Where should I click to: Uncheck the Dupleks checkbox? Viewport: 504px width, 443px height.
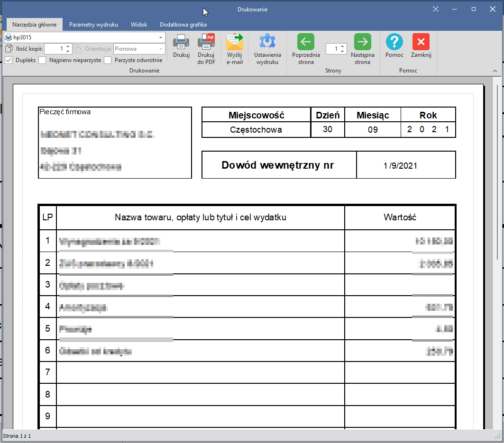tap(9, 60)
